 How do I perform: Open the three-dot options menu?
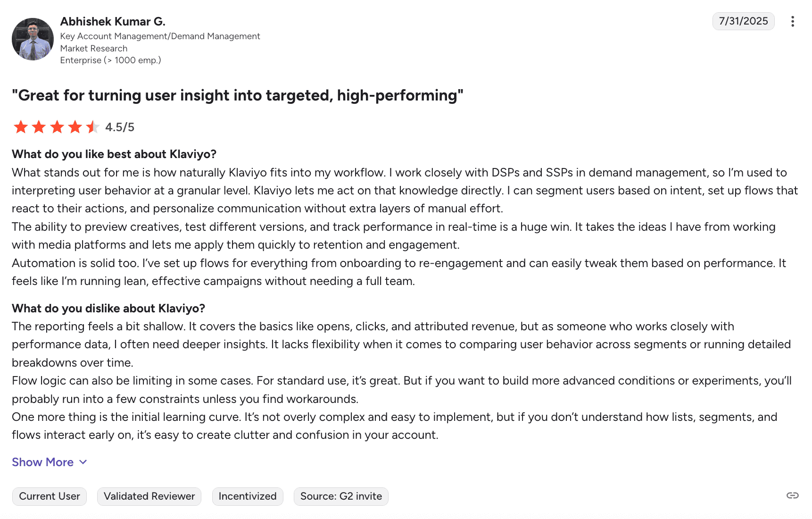[x=792, y=21]
